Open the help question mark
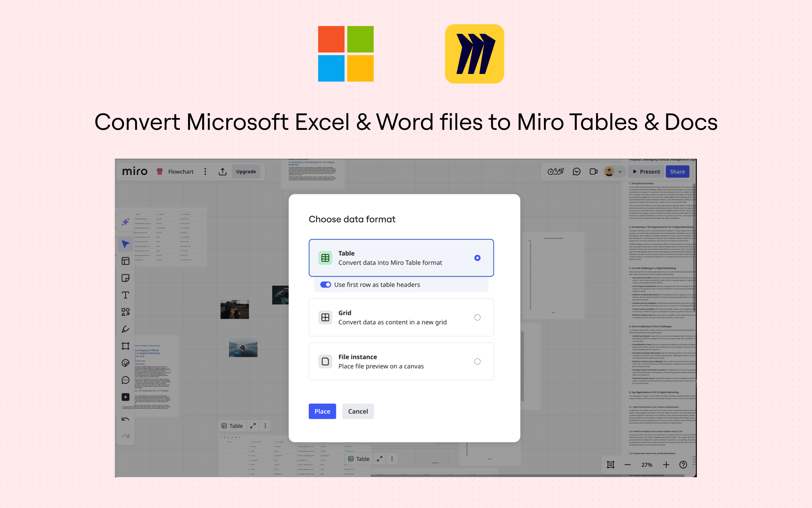 click(x=683, y=465)
